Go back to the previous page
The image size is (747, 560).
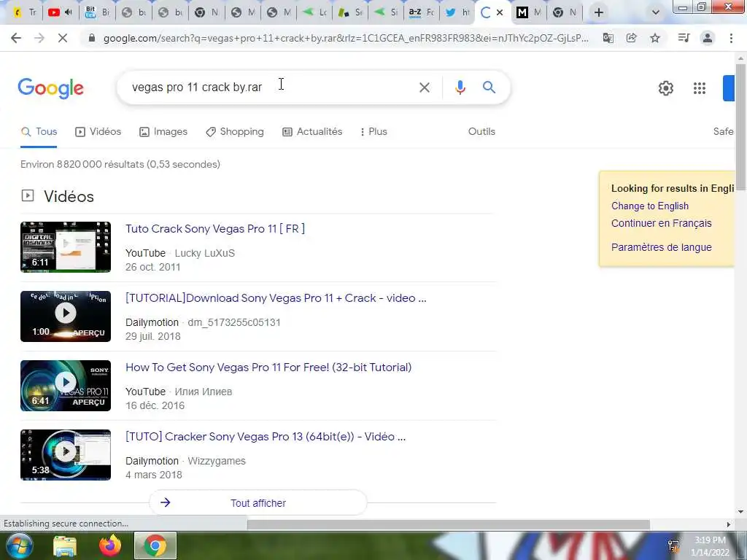pos(16,38)
